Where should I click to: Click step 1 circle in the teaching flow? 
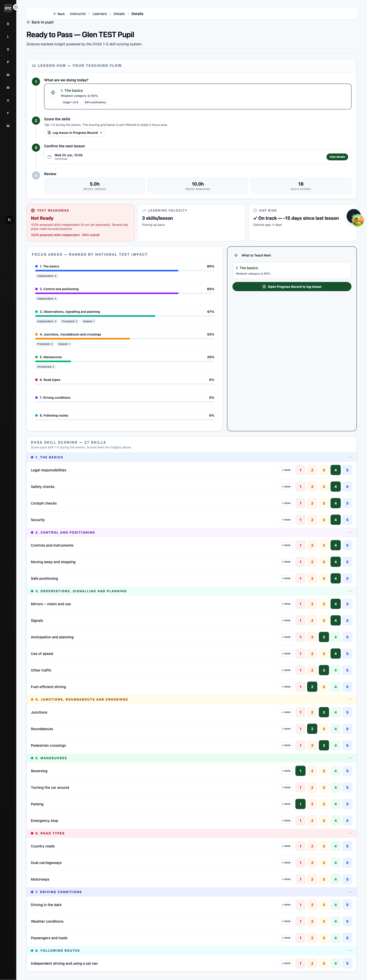click(36, 81)
